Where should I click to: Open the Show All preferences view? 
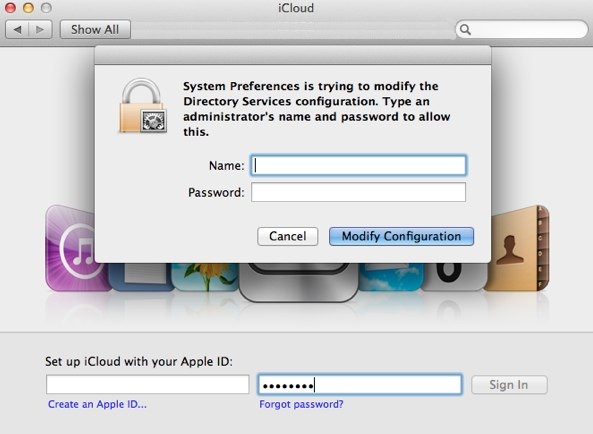95,29
